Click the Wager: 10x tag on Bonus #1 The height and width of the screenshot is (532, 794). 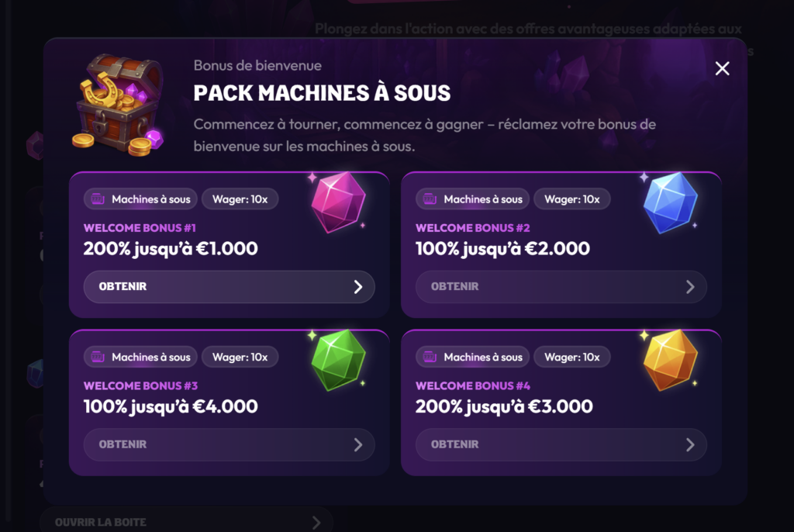[240, 199]
